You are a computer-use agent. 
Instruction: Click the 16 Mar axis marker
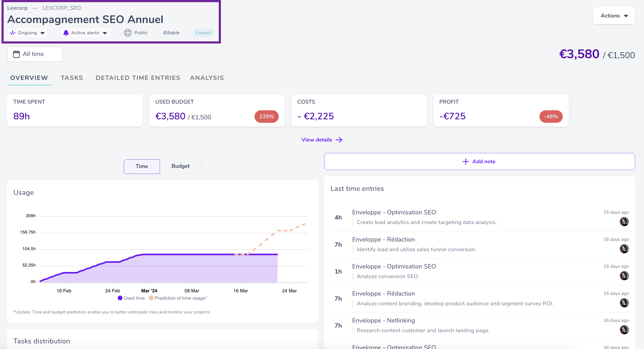point(241,291)
